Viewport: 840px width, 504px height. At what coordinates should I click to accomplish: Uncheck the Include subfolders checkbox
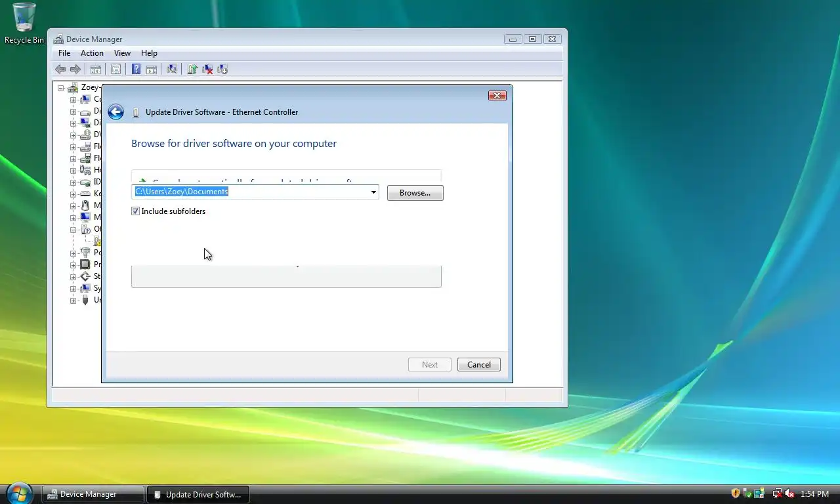135,211
